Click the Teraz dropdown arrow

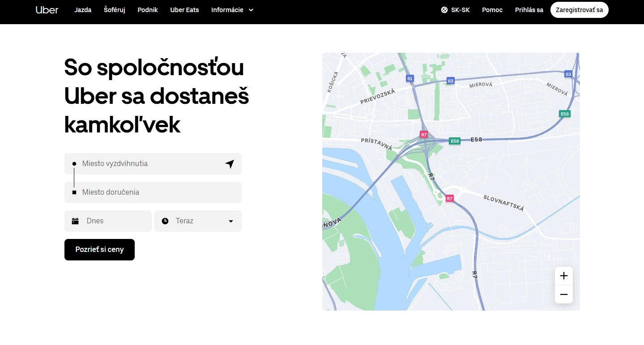pos(231,221)
